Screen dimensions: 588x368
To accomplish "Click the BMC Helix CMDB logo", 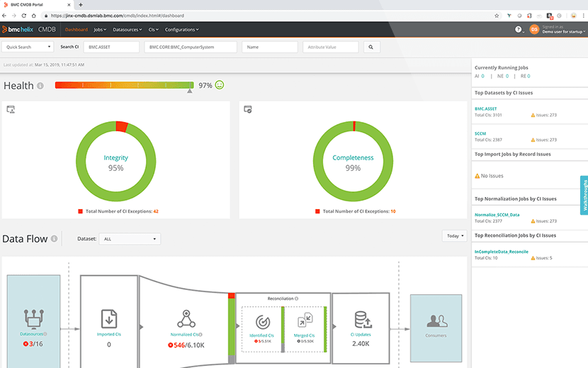I will click(x=29, y=29).
